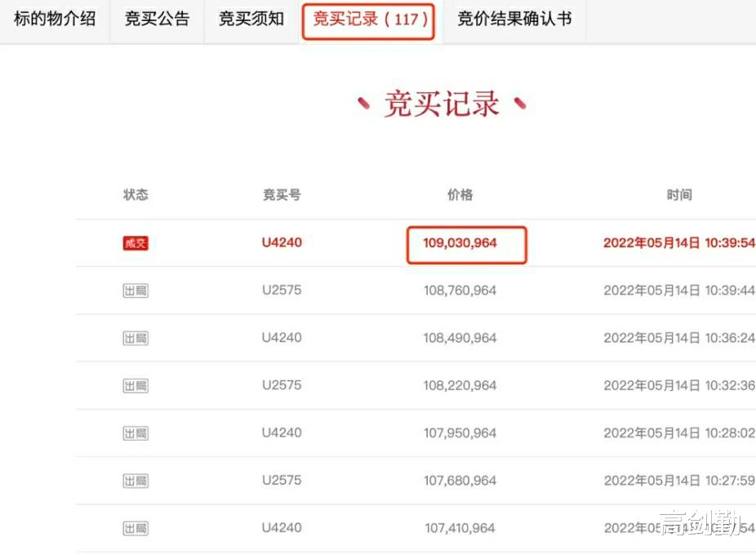Image resolution: width=756 pixels, height=555 pixels.
Task: Click the 出局 badge on the last visible row
Action: [135, 527]
